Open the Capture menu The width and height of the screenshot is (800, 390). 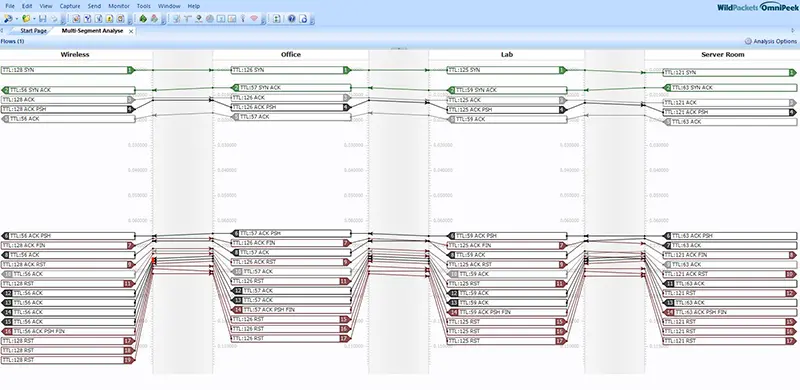[69, 6]
